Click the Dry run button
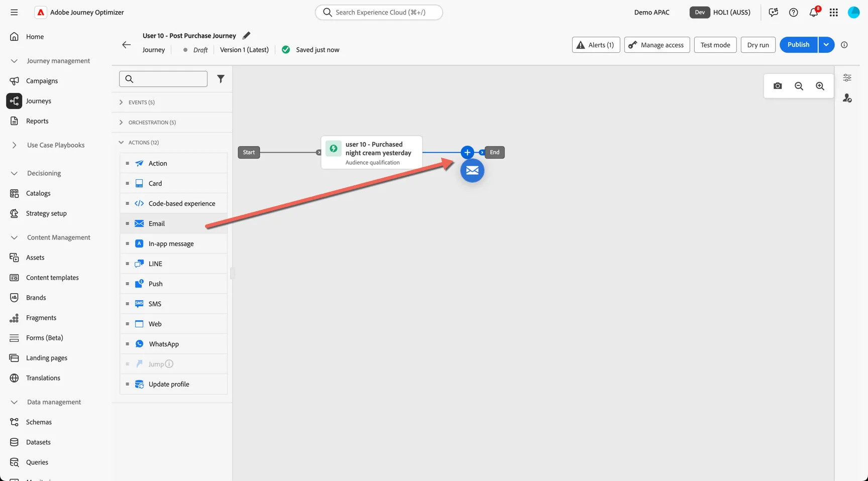Screen dimensions: 868x481 (x=758, y=45)
